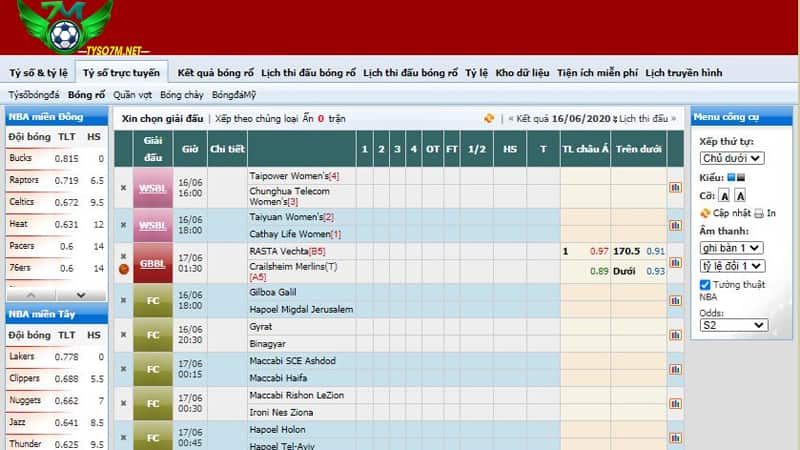Click the Celtics team row
800x450 pixels.
point(56,202)
